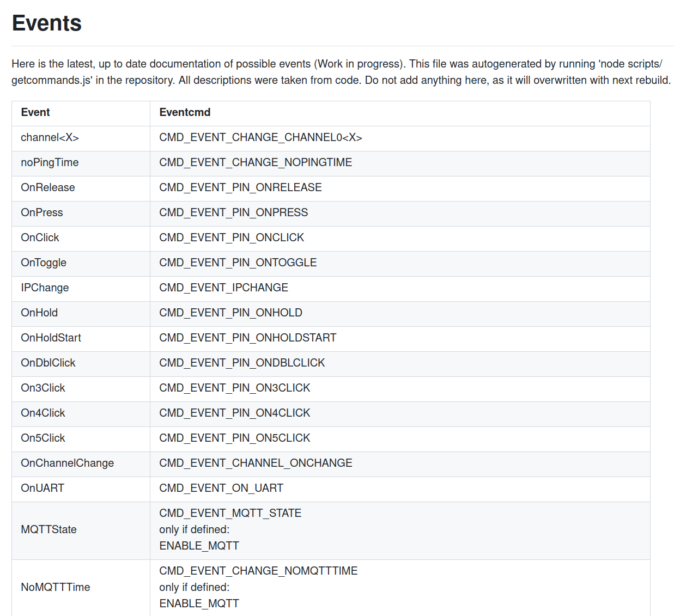Screen dimensions: 674x616
Task: Click the IPChange event row
Action: 45,288
